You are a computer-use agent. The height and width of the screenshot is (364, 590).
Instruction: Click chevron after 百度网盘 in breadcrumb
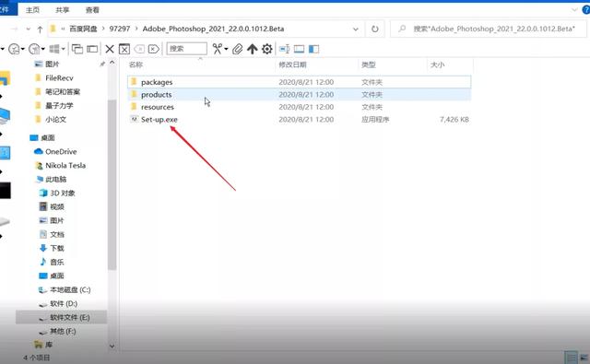(103, 29)
